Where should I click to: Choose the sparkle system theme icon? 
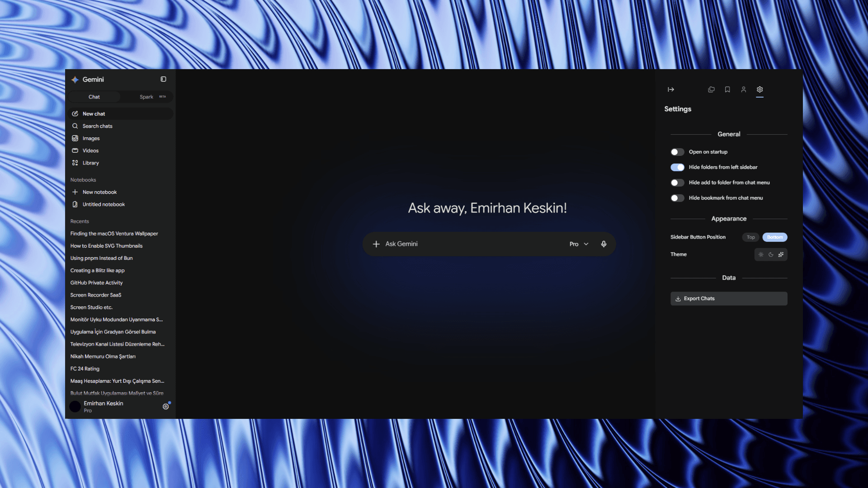pos(781,254)
